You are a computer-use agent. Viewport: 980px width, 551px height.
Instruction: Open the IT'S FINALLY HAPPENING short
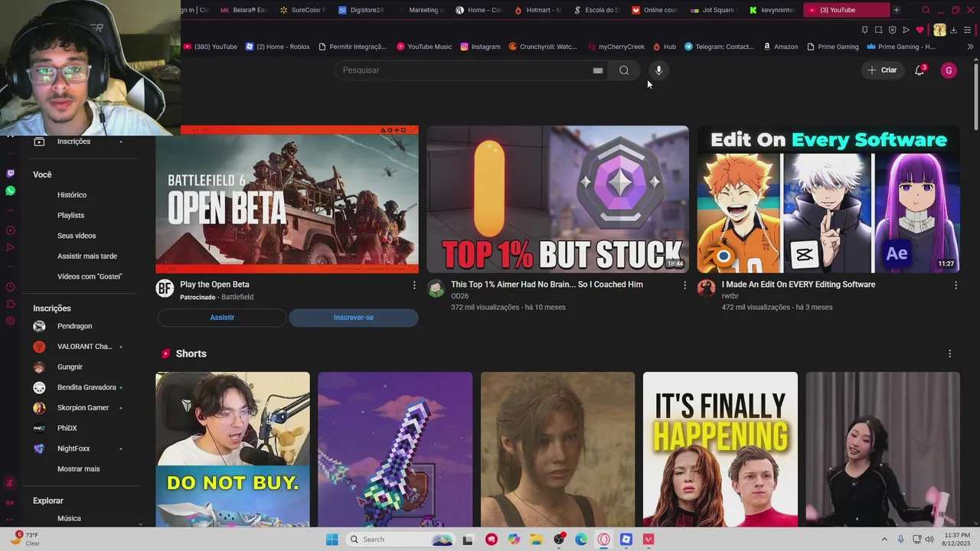click(x=720, y=449)
